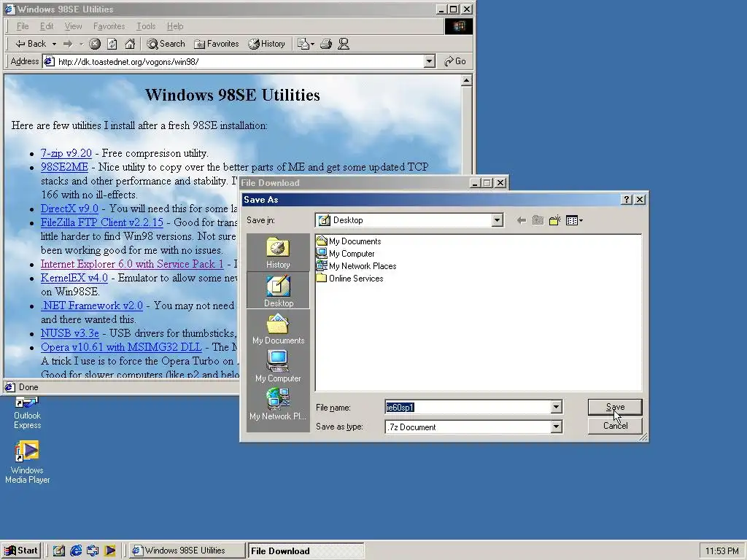Click the .NET Framework v2.0 link
Screen dimensions: 747x560
[92, 306]
